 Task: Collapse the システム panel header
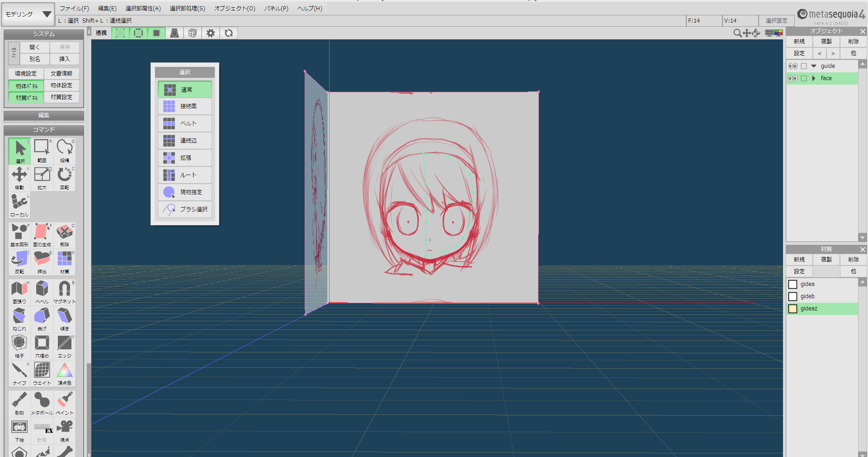coord(44,34)
